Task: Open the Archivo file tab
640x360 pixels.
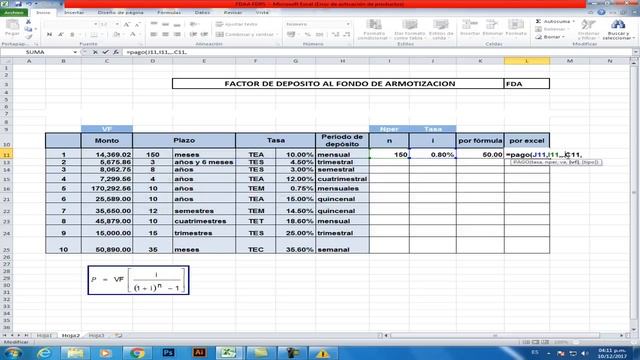Action: (x=14, y=13)
